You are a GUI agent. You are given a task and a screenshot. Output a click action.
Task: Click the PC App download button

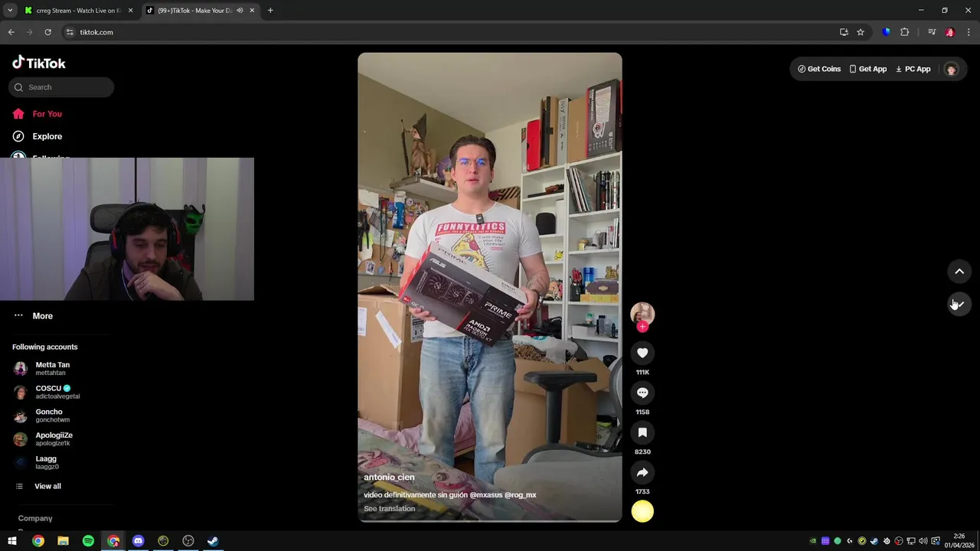tap(913, 69)
